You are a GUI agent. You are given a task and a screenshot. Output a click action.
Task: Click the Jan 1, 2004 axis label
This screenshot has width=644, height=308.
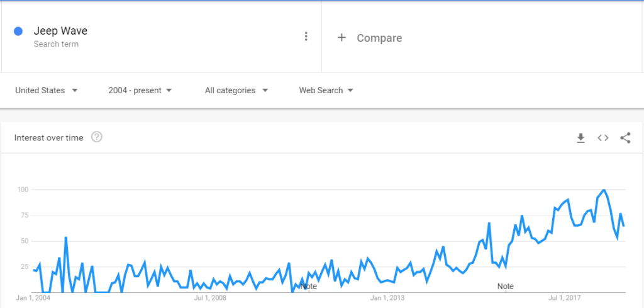pyautogui.click(x=33, y=298)
